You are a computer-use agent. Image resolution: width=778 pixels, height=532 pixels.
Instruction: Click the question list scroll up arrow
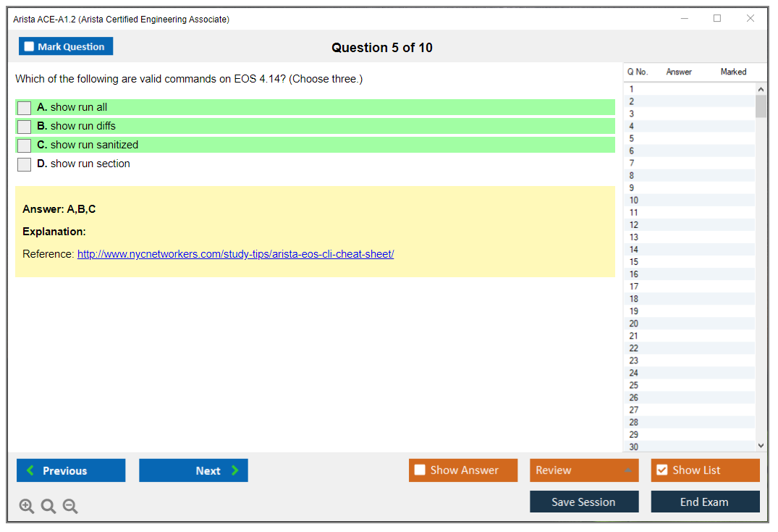[x=760, y=89]
